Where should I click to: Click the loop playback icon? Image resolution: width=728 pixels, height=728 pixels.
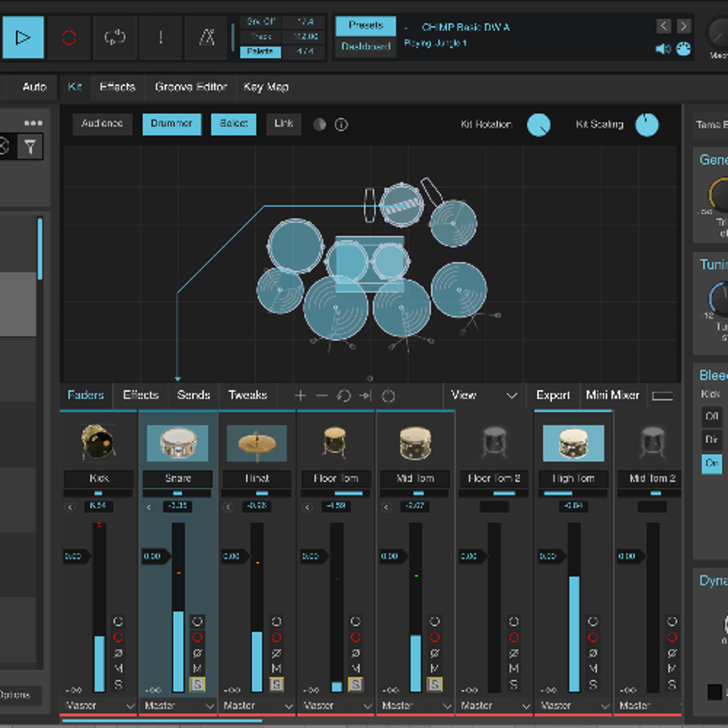tap(115, 38)
